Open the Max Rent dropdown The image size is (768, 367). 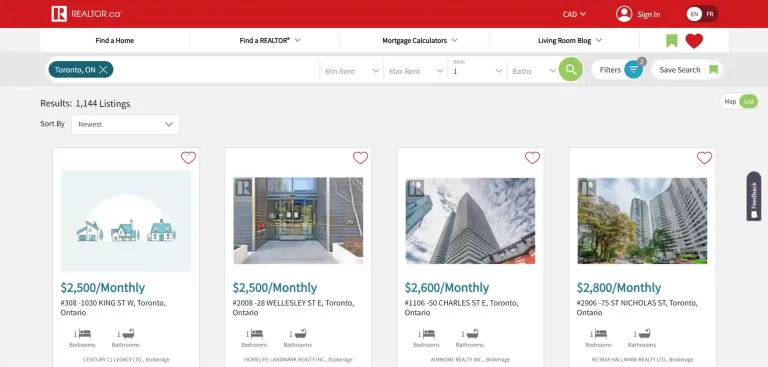pos(416,71)
